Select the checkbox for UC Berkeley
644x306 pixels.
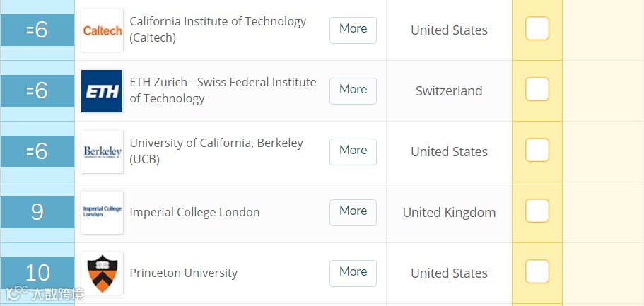pyautogui.click(x=537, y=151)
